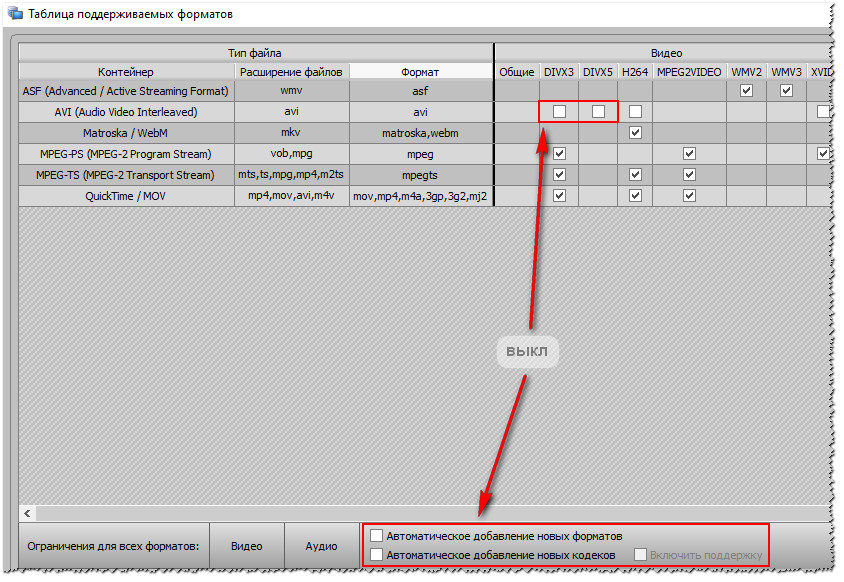Click the Контейнер column header
This screenshot has height=582, width=844.
pyautogui.click(x=126, y=72)
